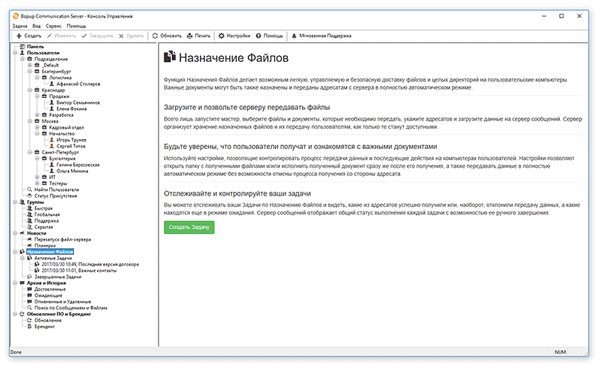Viewport: 600px width, 367px height.
Task: Click the Bopup app icon in title bar
Action: pos(16,16)
